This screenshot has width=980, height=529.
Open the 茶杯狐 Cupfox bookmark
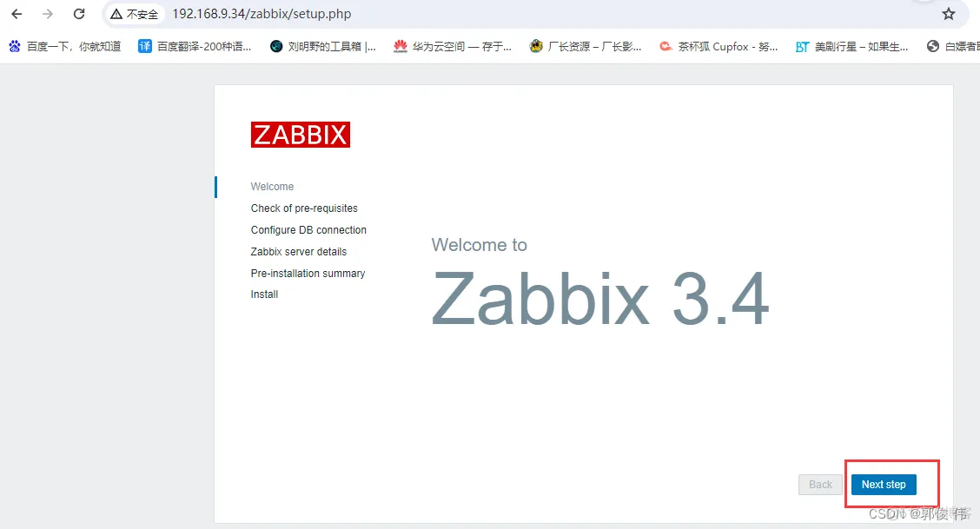pyautogui.click(x=718, y=46)
